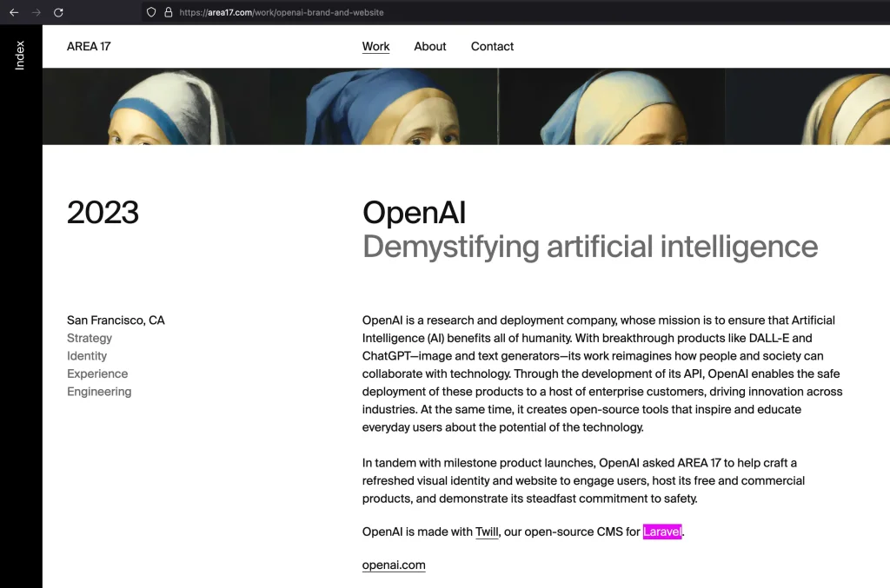Open the AREA 17 logo homepage link
The image size is (890, 588).
coord(88,46)
